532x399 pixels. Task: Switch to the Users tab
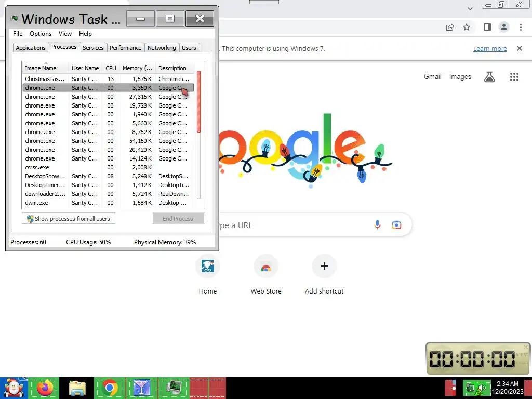[189, 48]
